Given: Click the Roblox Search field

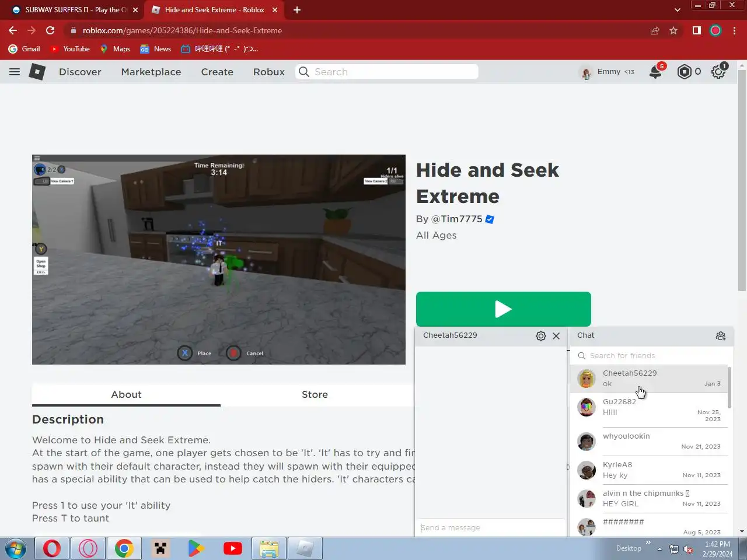Looking at the screenshot, I should click(x=387, y=72).
